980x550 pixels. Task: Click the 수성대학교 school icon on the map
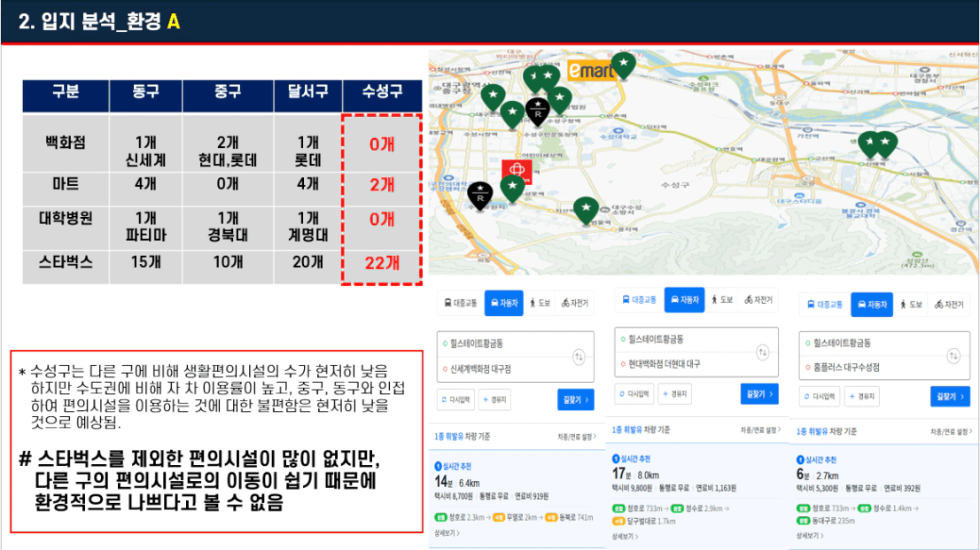click(618, 131)
